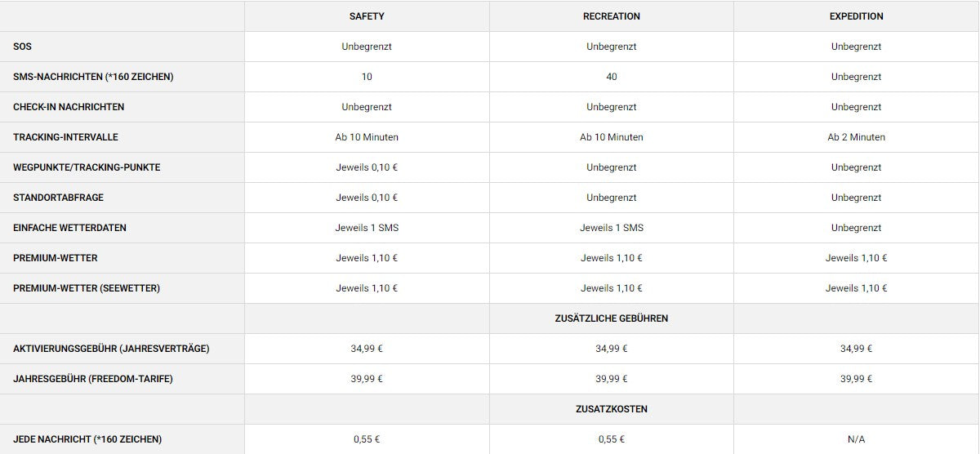
Task: Select the Expedition 'Ab 2 Minuten' cell
Action: pos(856,137)
